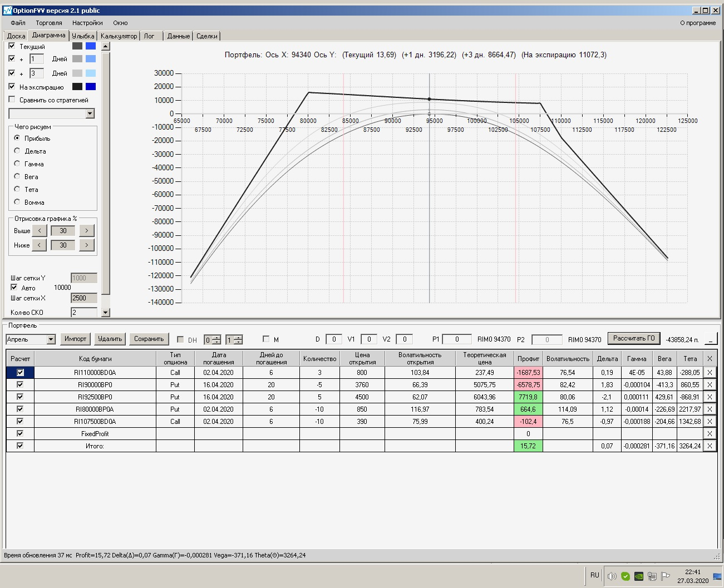Uncheck Расчет for RI90000BP0 row
Screen dimensions: 724x588
[20, 384]
